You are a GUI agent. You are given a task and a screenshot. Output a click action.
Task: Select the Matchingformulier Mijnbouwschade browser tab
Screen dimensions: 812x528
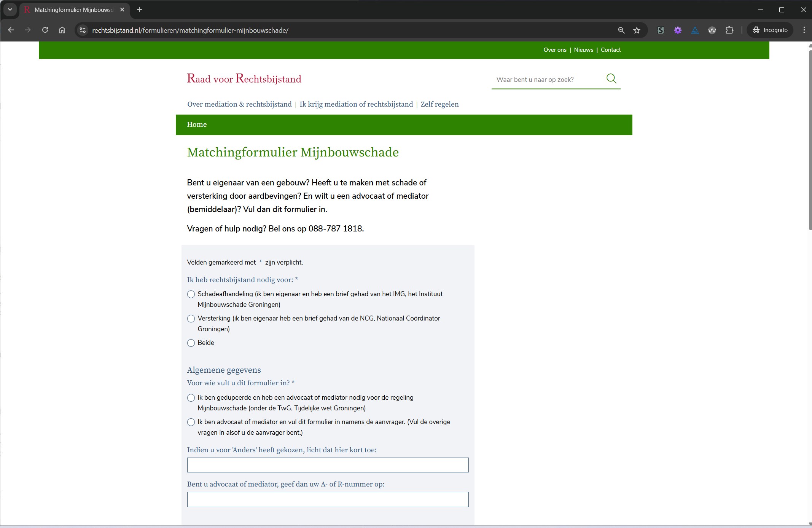coord(75,10)
